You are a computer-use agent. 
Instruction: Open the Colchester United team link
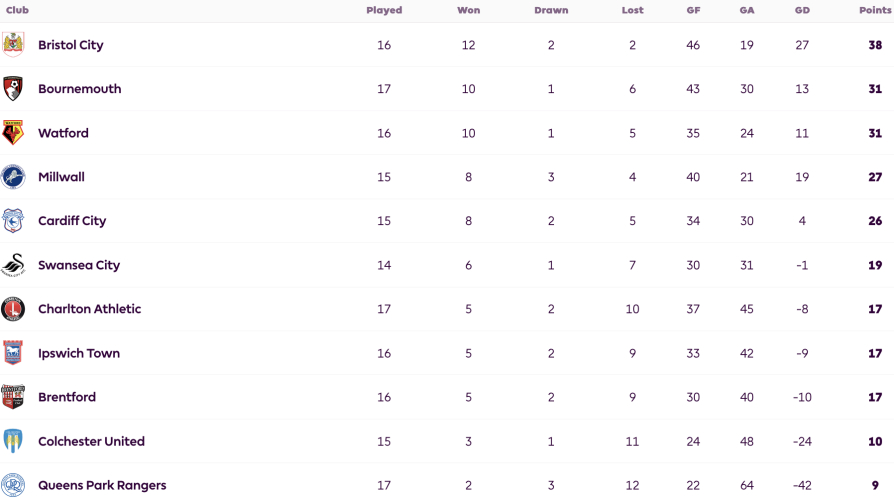click(x=91, y=441)
